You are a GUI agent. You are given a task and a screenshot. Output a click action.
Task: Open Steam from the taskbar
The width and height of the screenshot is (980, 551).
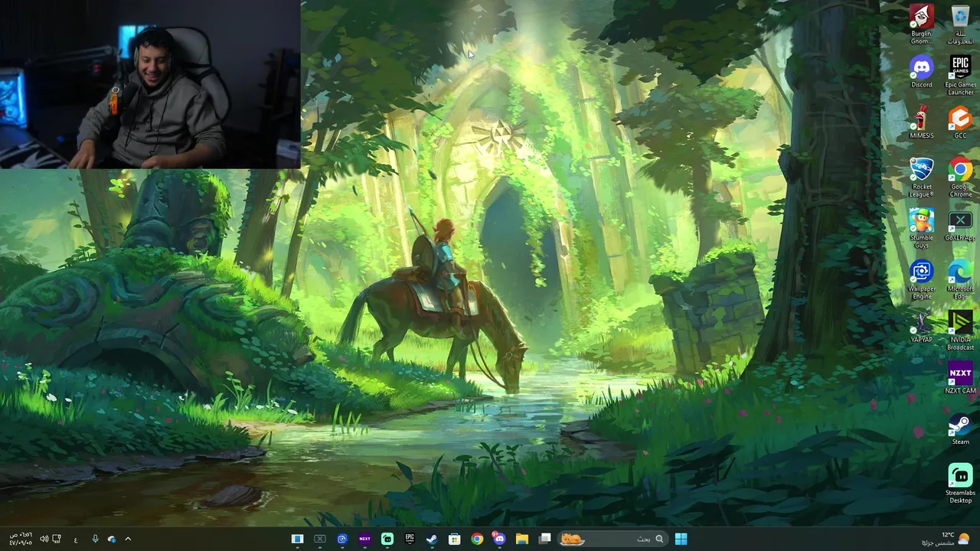click(432, 539)
